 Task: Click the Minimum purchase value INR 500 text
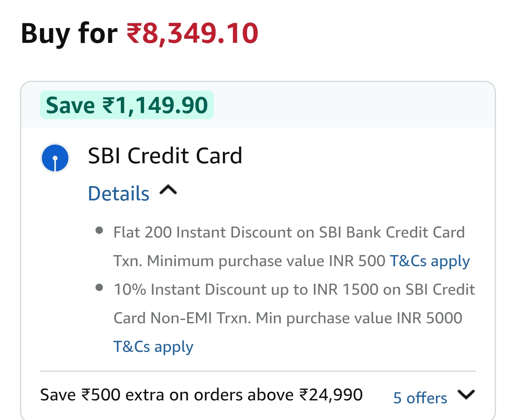(x=266, y=261)
